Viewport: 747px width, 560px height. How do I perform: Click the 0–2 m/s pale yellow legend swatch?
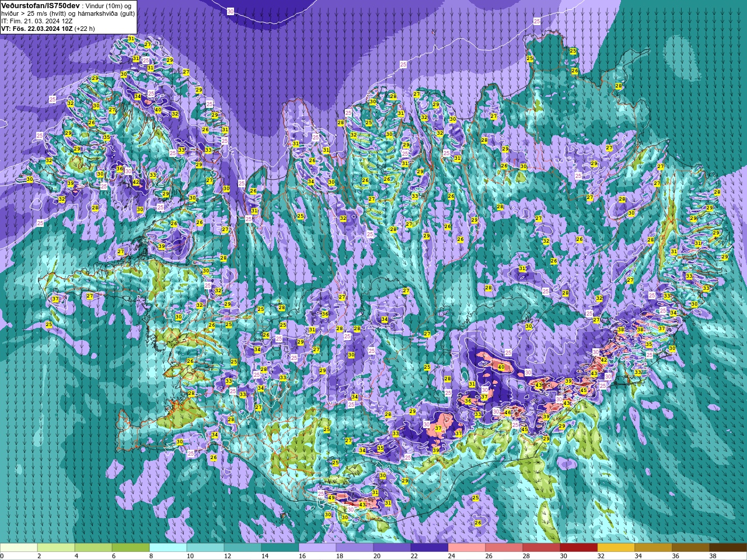[19, 548]
